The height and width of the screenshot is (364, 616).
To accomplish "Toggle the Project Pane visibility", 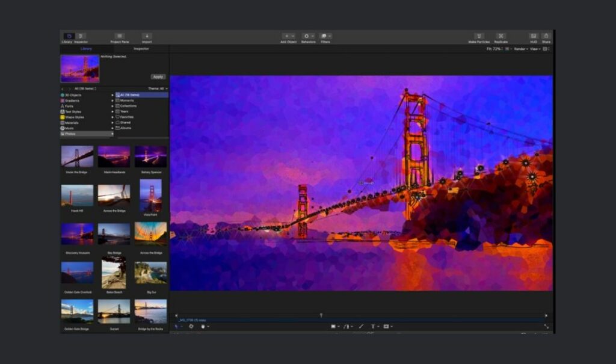I will (x=119, y=35).
